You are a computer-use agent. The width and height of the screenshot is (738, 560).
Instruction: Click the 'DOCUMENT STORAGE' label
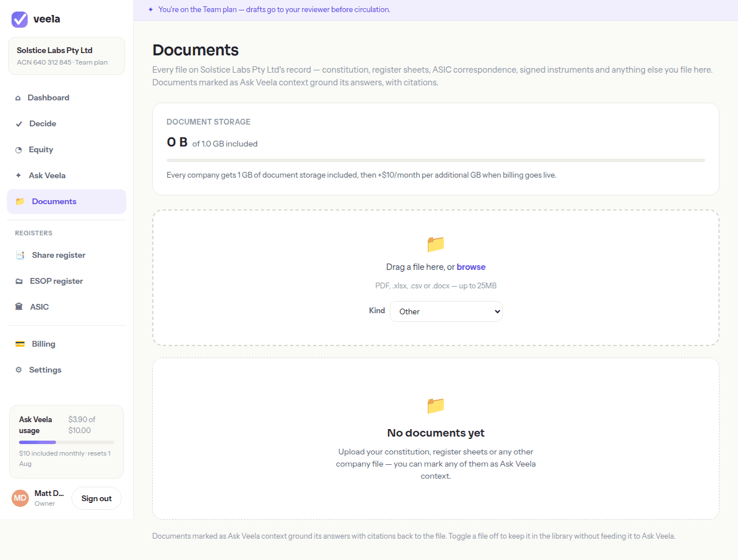click(209, 122)
